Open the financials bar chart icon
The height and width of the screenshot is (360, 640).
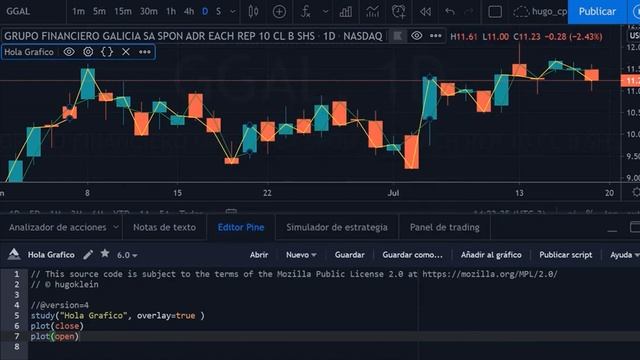tap(346, 11)
